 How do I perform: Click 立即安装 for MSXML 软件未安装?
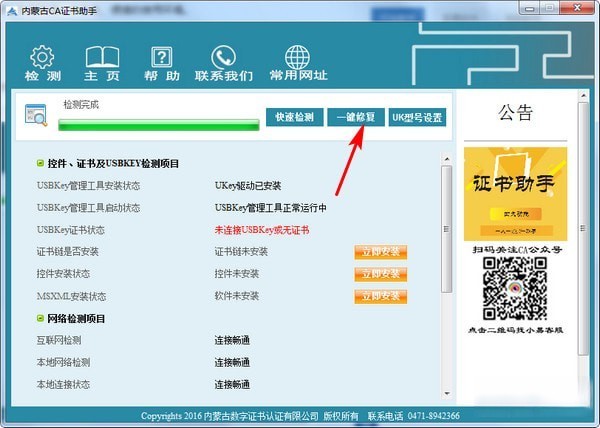pos(380,296)
